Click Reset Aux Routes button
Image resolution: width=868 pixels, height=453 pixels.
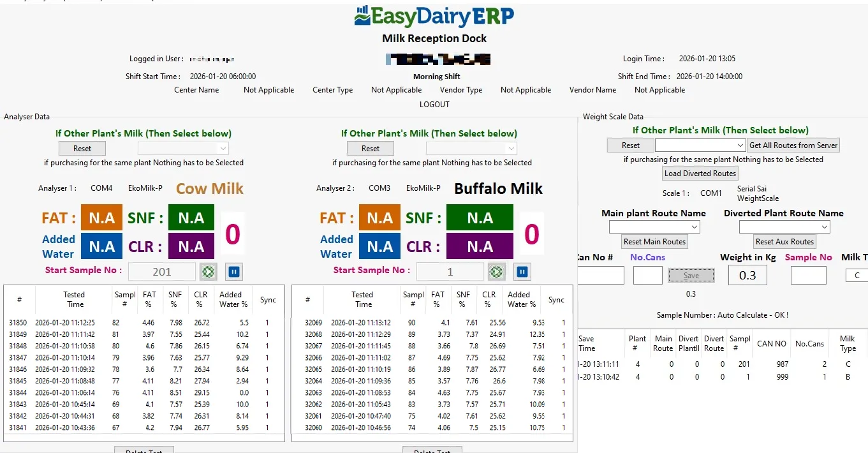[784, 241]
